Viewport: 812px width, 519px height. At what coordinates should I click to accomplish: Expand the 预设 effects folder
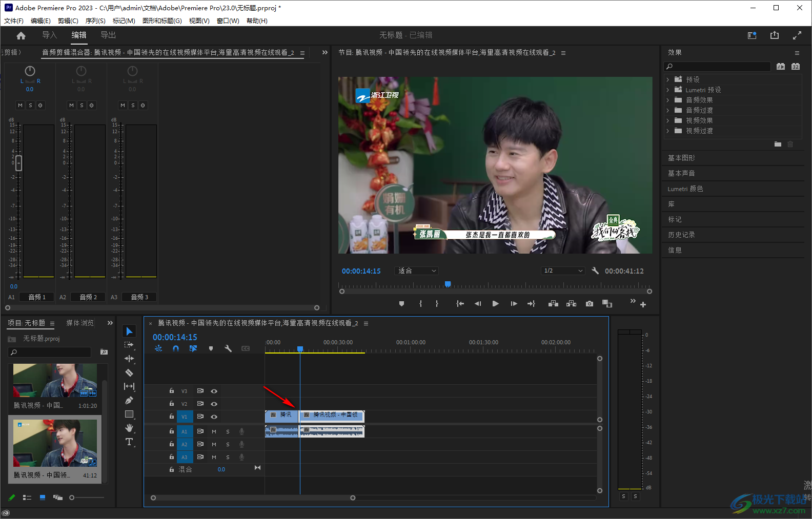pyautogui.click(x=667, y=79)
